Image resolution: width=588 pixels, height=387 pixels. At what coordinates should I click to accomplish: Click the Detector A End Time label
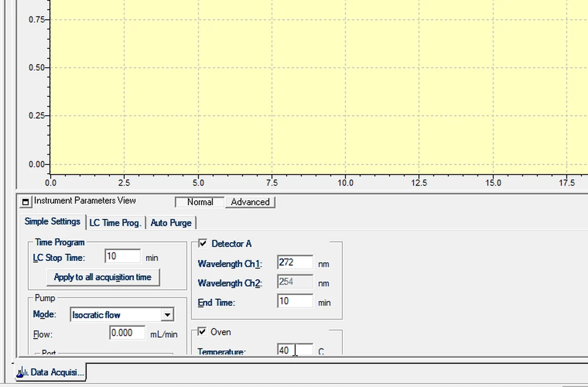click(217, 302)
